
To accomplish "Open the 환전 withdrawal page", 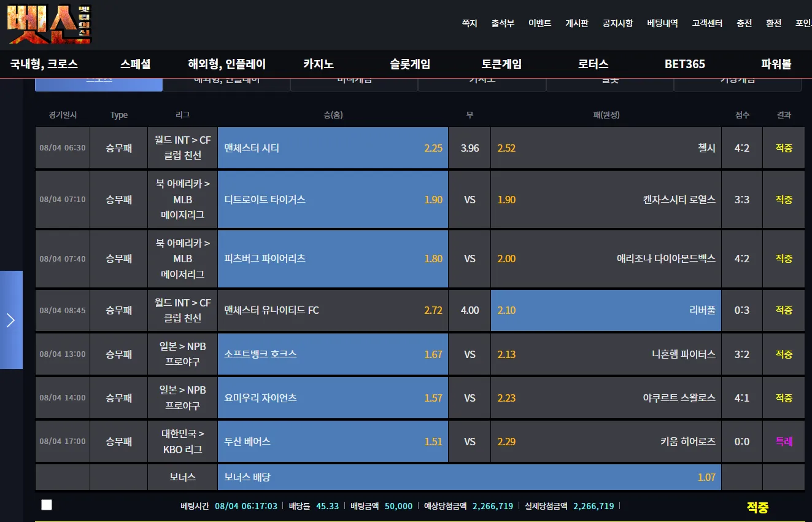I will [x=773, y=23].
